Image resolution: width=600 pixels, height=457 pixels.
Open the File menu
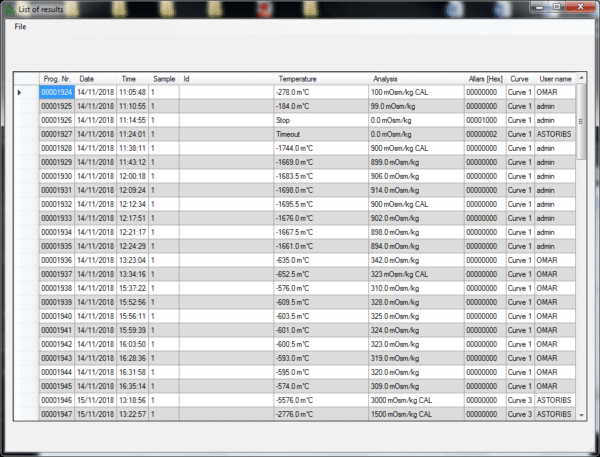pos(20,26)
